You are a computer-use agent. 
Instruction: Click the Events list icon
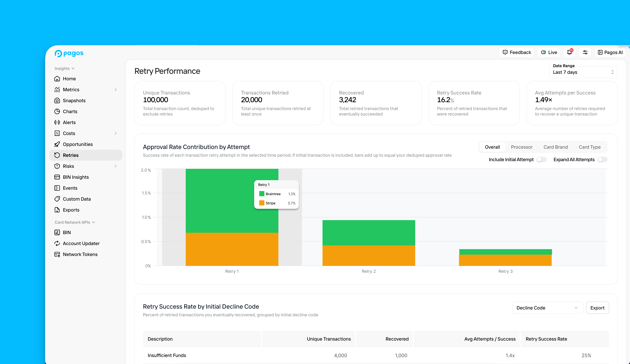click(x=57, y=188)
